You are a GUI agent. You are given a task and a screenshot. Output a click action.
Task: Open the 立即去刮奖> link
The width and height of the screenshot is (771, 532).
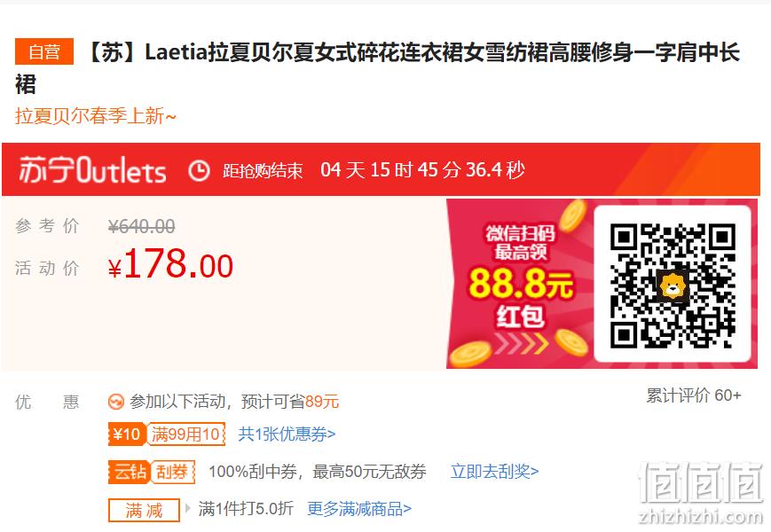(x=495, y=472)
